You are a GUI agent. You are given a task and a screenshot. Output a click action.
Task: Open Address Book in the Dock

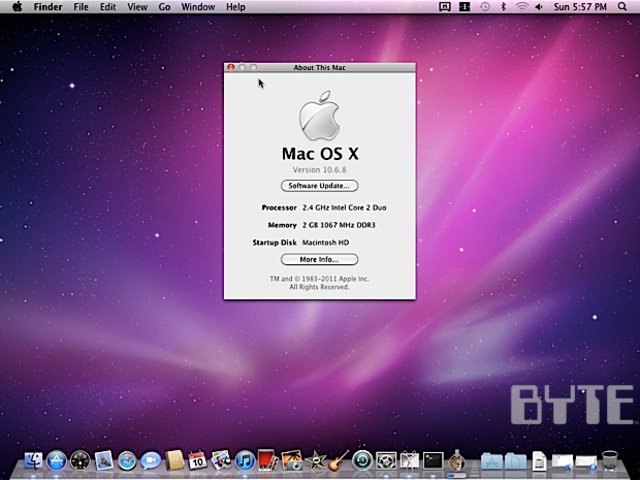point(174,461)
